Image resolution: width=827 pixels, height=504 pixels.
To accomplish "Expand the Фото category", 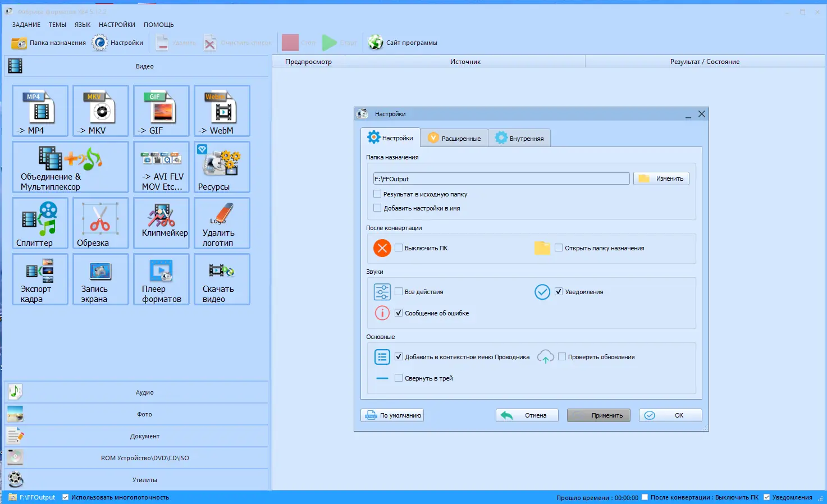I will coord(136,414).
